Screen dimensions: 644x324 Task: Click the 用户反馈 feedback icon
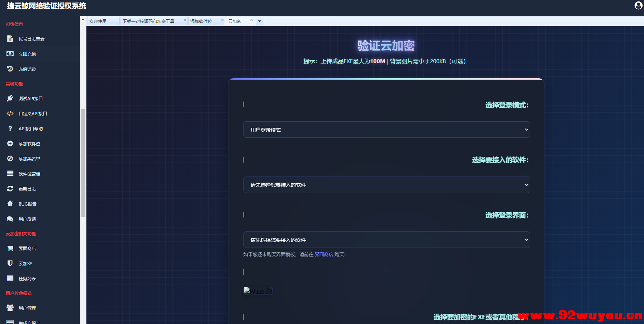point(10,219)
